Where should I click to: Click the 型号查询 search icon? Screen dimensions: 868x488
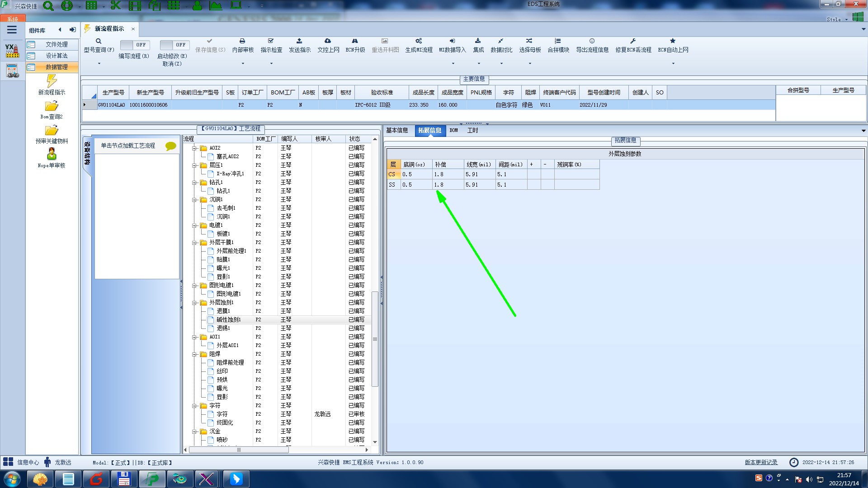tap(98, 41)
